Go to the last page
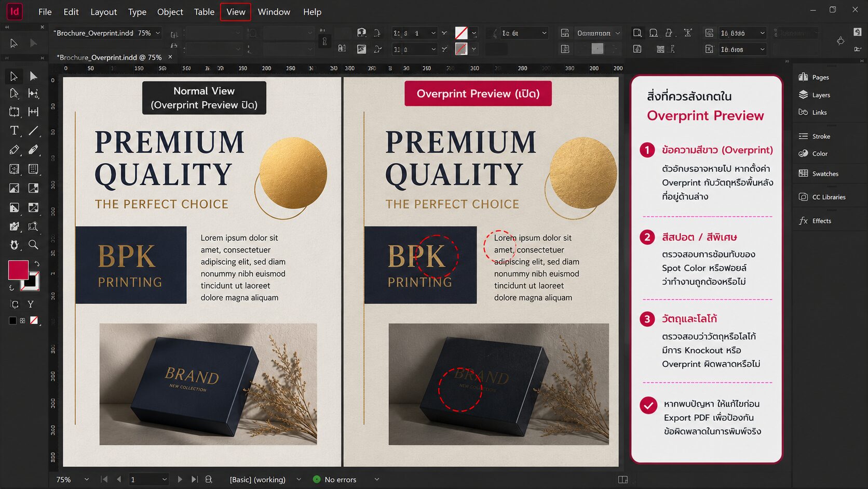Screen dimensions: 868x489 tap(194, 479)
